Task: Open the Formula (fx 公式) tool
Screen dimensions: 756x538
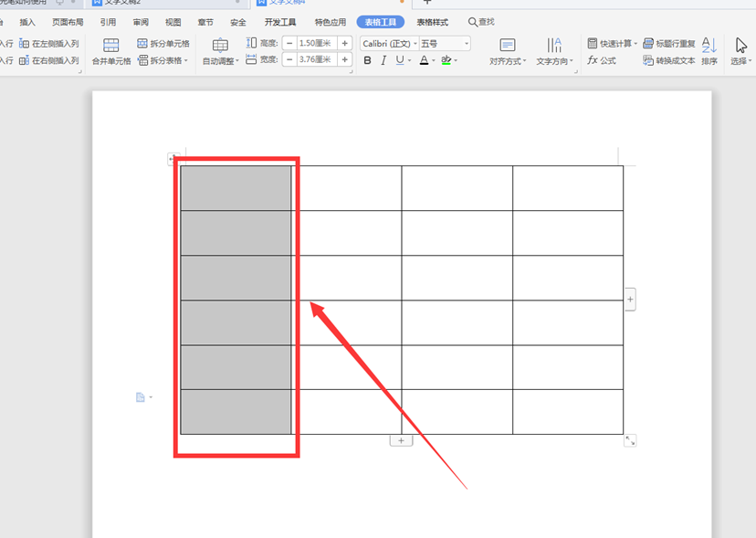Action: (x=601, y=60)
